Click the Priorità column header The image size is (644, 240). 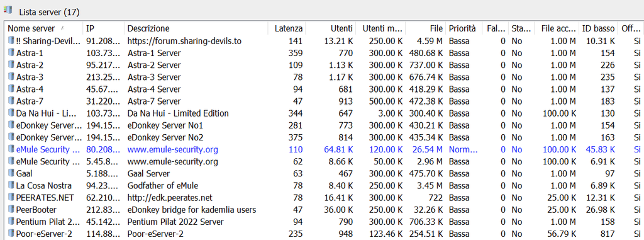pos(464,28)
